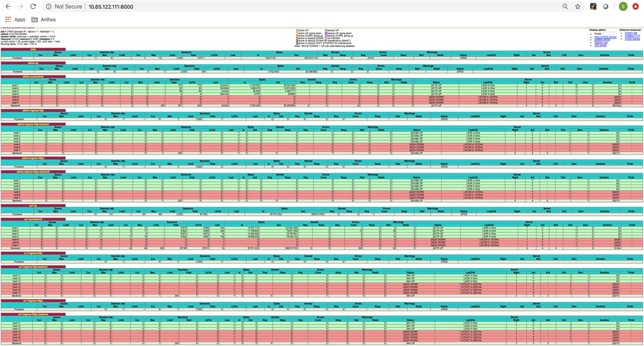This screenshot has width=644, height=346.
Task: Click the 'backup UP' legend color box
Action: [326, 30]
